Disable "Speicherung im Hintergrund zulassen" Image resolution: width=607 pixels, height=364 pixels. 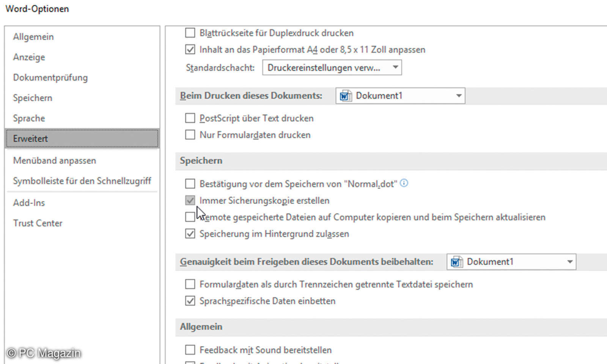tap(190, 234)
